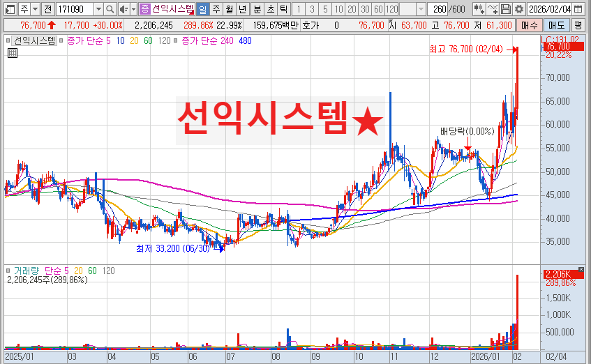Click the red up-arrow price indicator
The width and height of the screenshot is (591, 364).
tap(52, 25)
